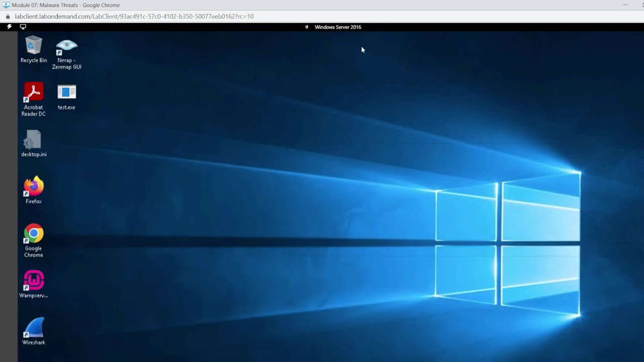Select the desktop.ini file icon
The width and height of the screenshot is (644, 362).
coord(34,143)
